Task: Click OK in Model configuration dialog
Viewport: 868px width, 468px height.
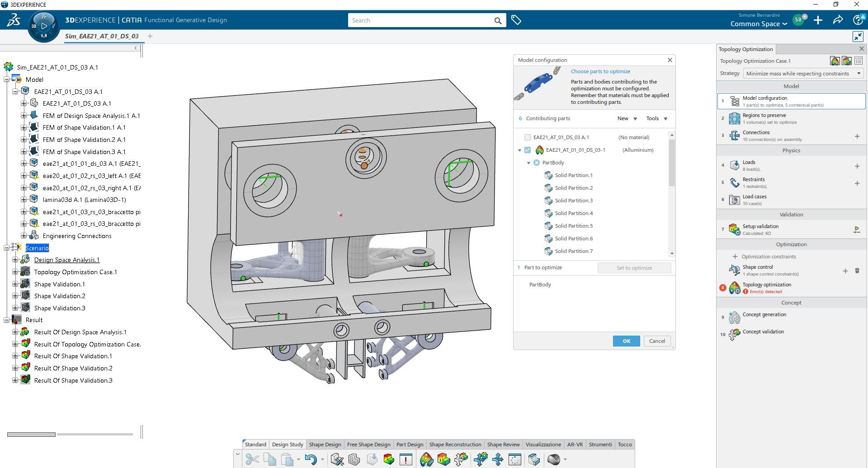Action: click(x=626, y=341)
